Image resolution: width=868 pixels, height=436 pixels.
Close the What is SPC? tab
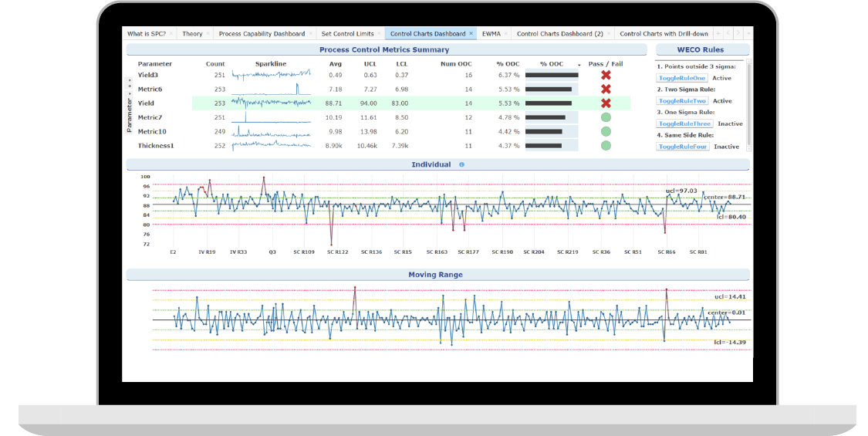click(x=171, y=34)
